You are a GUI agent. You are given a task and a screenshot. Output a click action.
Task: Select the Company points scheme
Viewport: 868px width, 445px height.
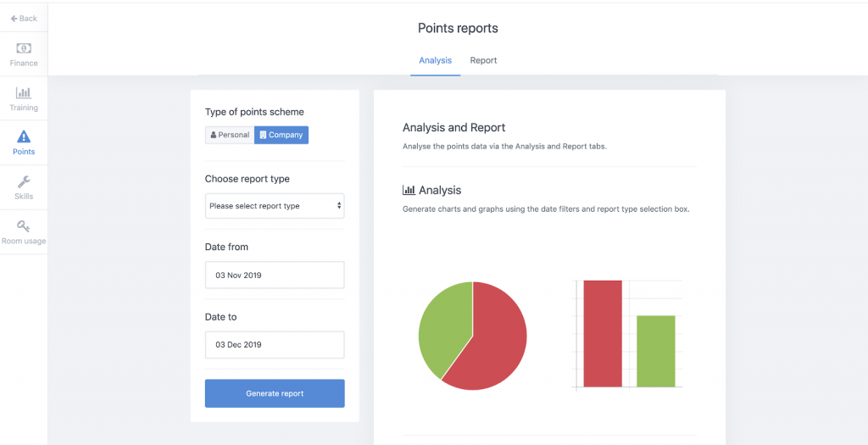pos(281,135)
